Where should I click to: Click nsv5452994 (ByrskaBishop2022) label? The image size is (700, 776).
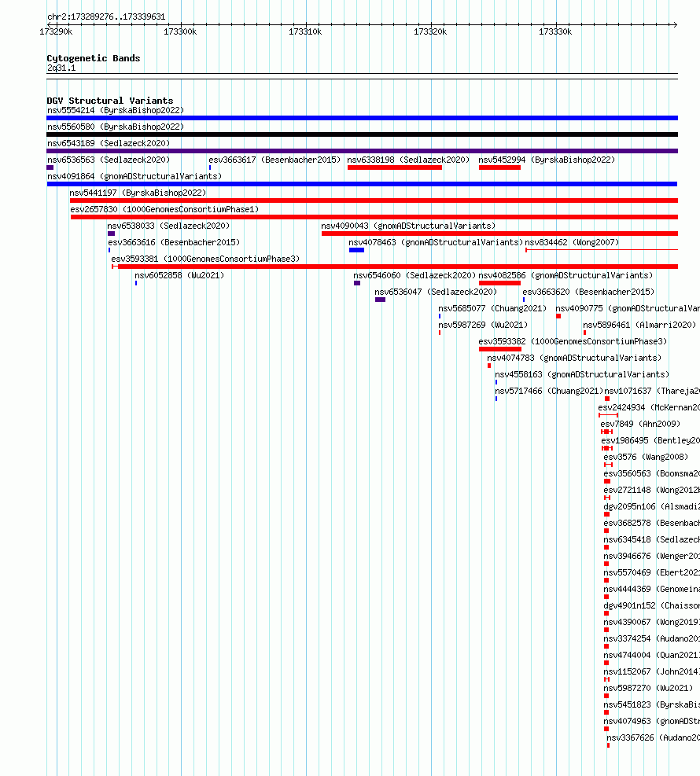click(547, 160)
